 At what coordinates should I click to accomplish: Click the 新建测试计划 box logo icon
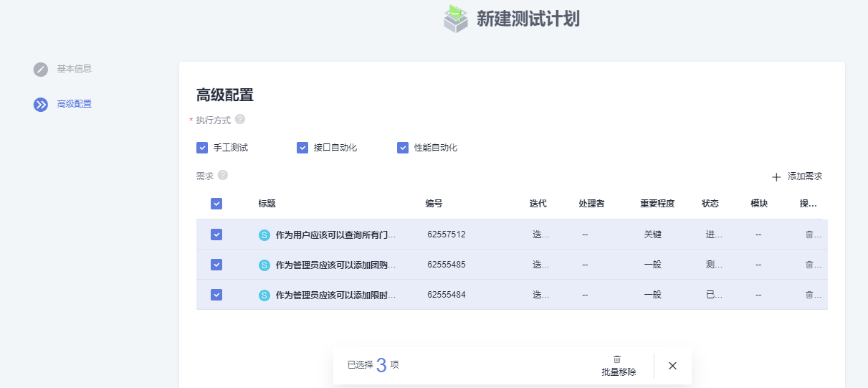455,19
